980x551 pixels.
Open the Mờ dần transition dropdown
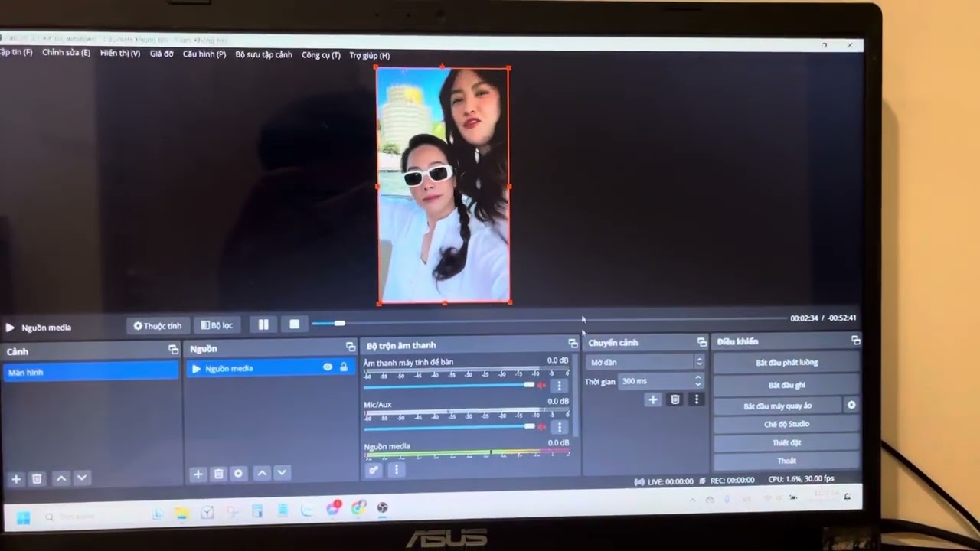[645, 362]
